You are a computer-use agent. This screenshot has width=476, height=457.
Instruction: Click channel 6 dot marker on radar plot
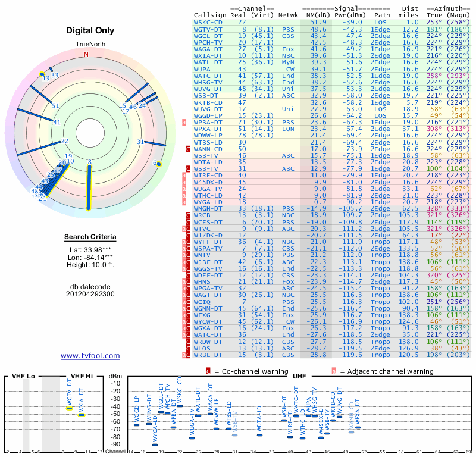[159, 164]
